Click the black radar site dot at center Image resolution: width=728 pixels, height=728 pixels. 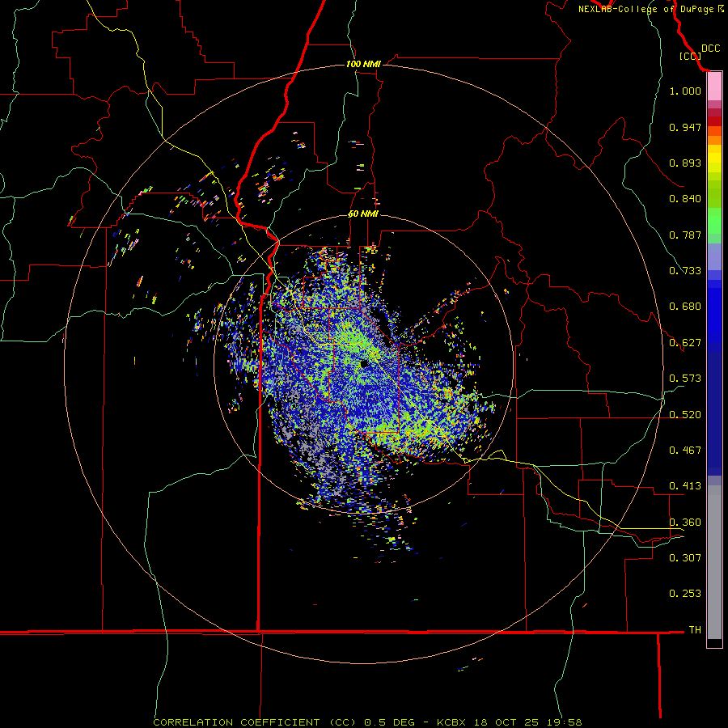[x=364, y=363]
